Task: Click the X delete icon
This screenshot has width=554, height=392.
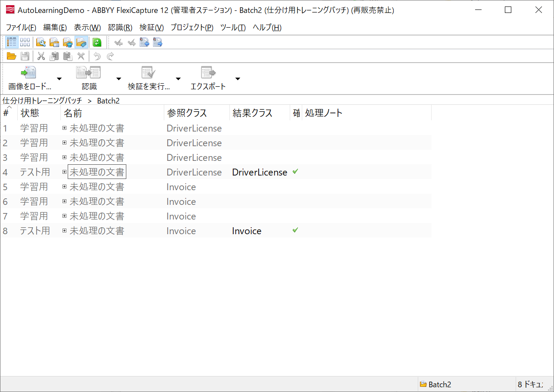Action: (x=81, y=56)
